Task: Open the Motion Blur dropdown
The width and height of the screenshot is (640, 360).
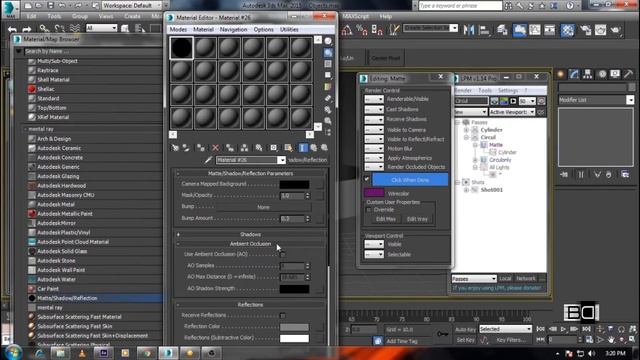Action: coord(374,149)
